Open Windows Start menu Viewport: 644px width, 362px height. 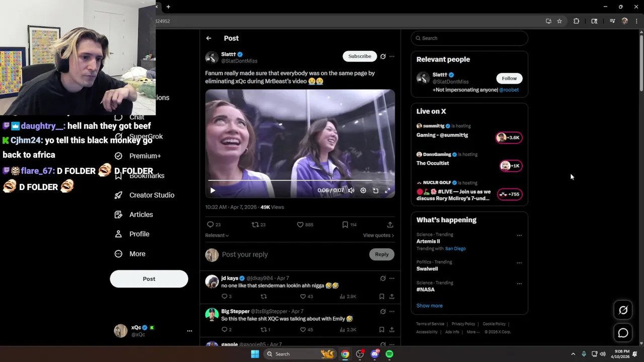point(255,354)
